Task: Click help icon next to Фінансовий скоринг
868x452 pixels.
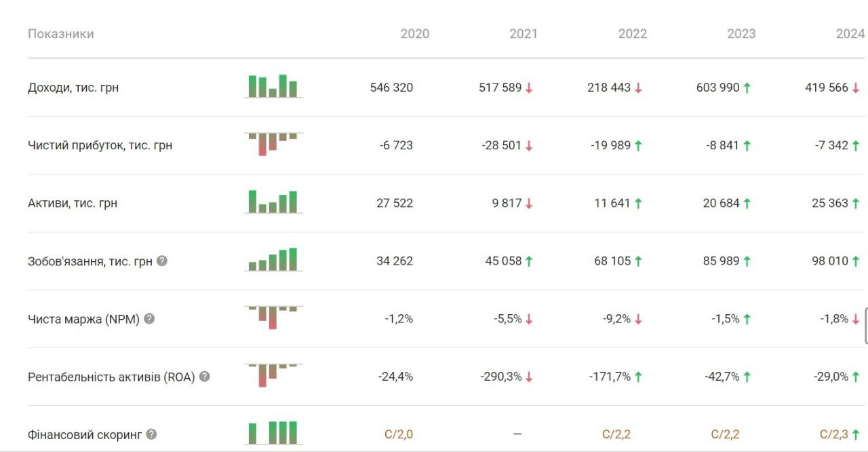Action: tap(151, 434)
